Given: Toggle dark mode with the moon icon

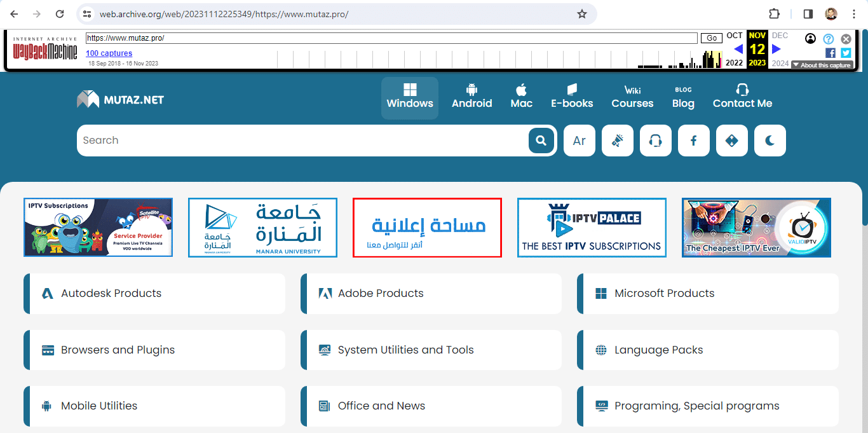Looking at the screenshot, I should 770,141.
